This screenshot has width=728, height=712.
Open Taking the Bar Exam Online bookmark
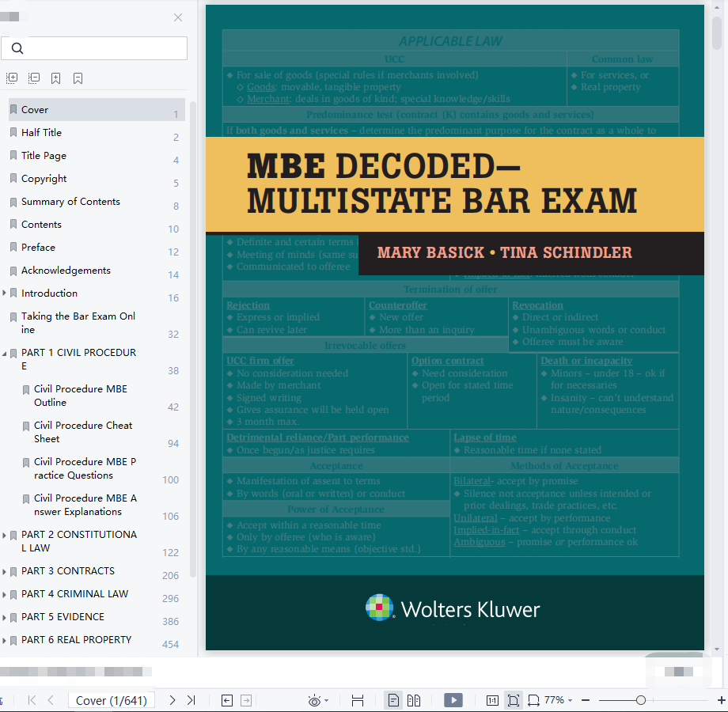click(78, 323)
